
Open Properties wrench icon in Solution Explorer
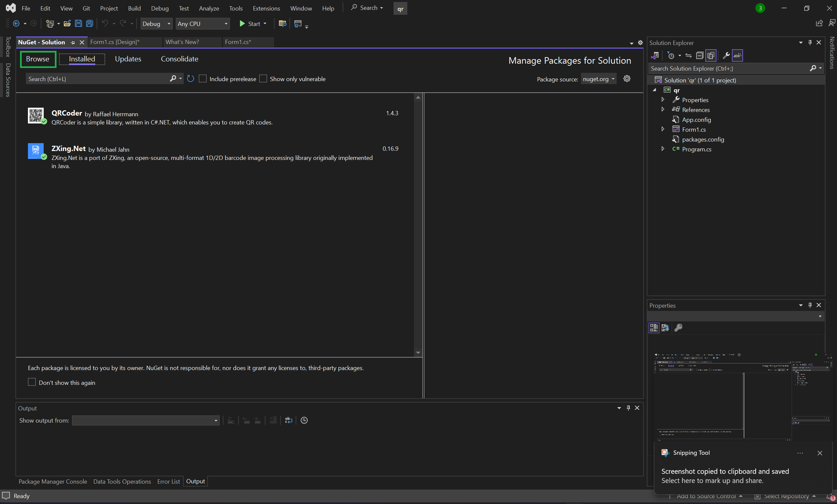click(726, 55)
